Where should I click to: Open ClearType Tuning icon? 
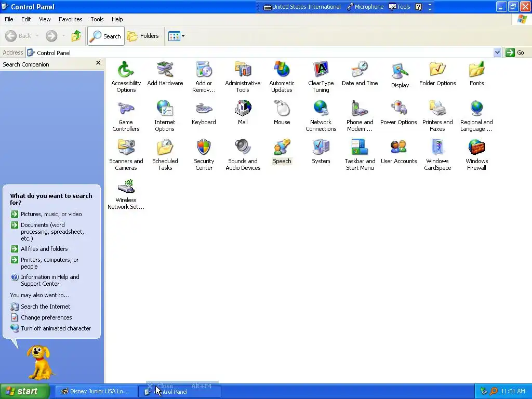pyautogui.click(x=321, y=76)
